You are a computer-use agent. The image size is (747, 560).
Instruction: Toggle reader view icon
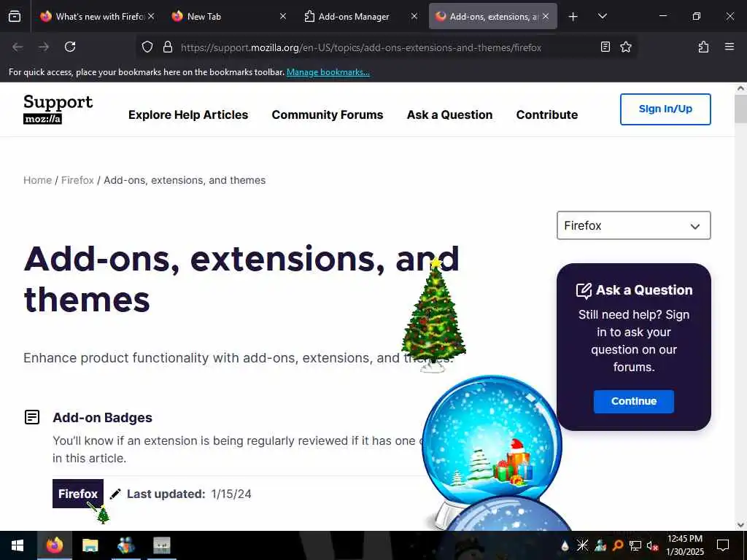[605, 47]
